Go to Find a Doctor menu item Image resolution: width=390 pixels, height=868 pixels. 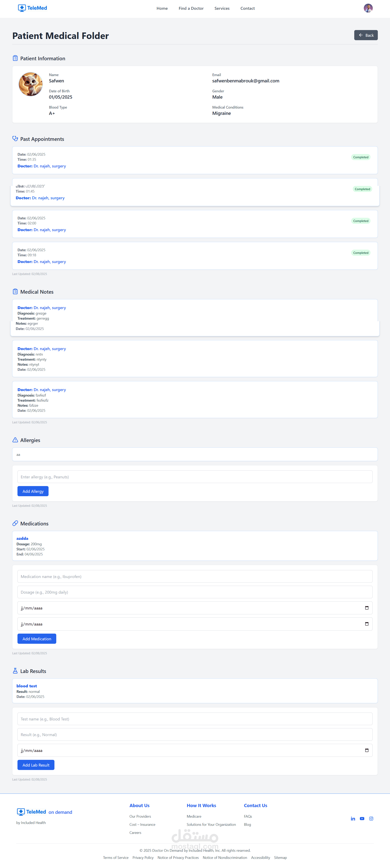tap(191, 9)
